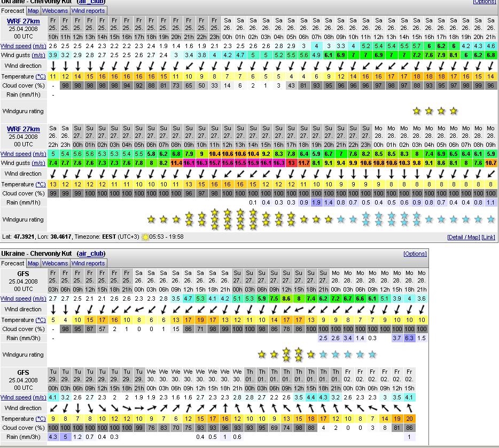Viewport: 499px width, 448px height.
Task: Click the wind arrow under Fr 02. 21h in last GFS table
Action: coord(409,408)
